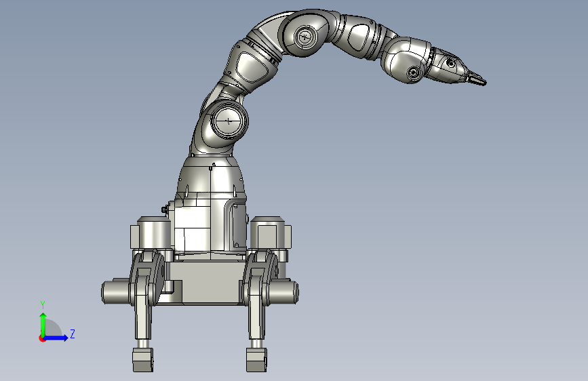Select the upper elbow joint's round cap
The width and height of the screenshot is (588, 381).
click(x=305, y=37)
